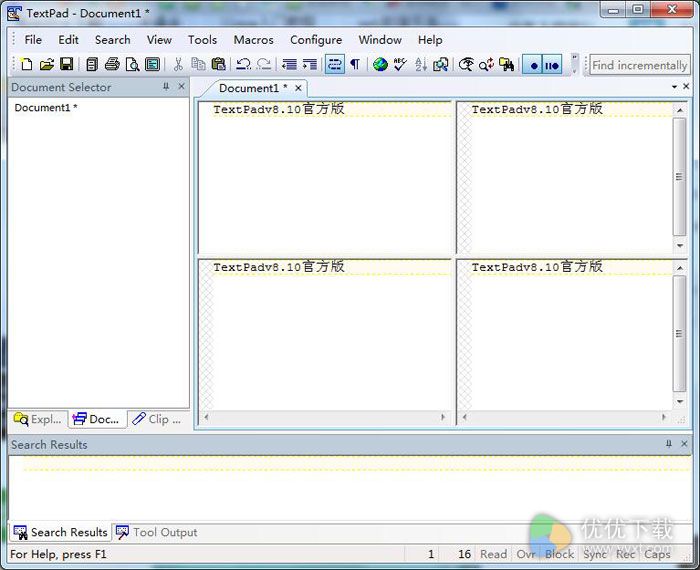The image size is (700, 570).
Task: Open the Tools menu
Action: coord(202,40)
